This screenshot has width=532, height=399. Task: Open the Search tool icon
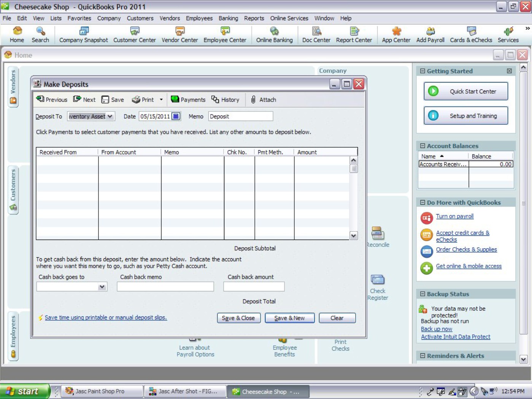click(40, 35)
